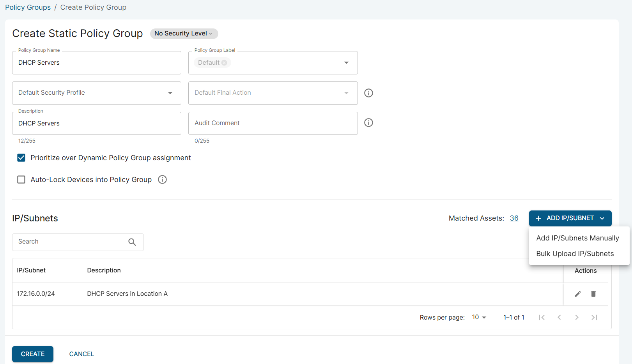Choose Bulk Upload IP/Subnets option

point(575,254)
